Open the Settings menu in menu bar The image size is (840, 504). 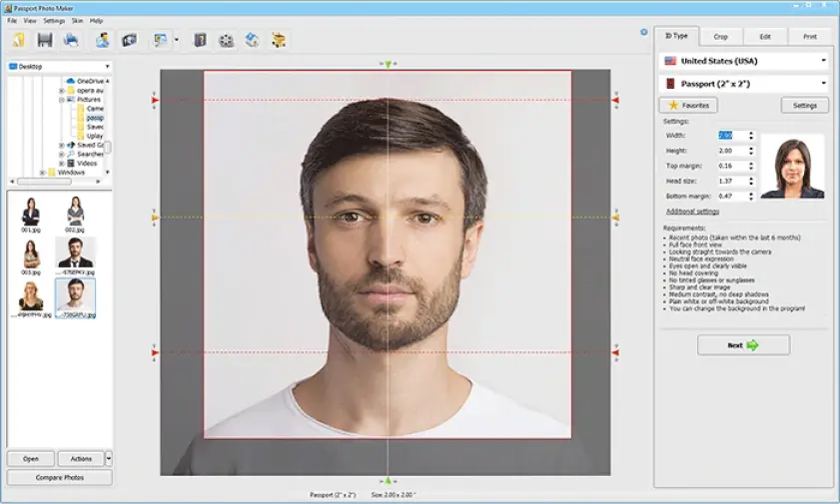click(x=54, y=20)
